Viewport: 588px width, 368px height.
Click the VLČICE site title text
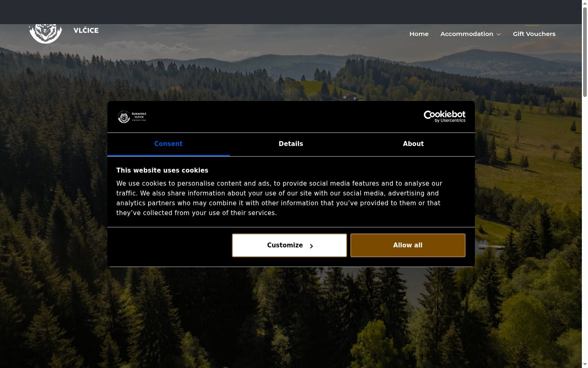point(86,30)
